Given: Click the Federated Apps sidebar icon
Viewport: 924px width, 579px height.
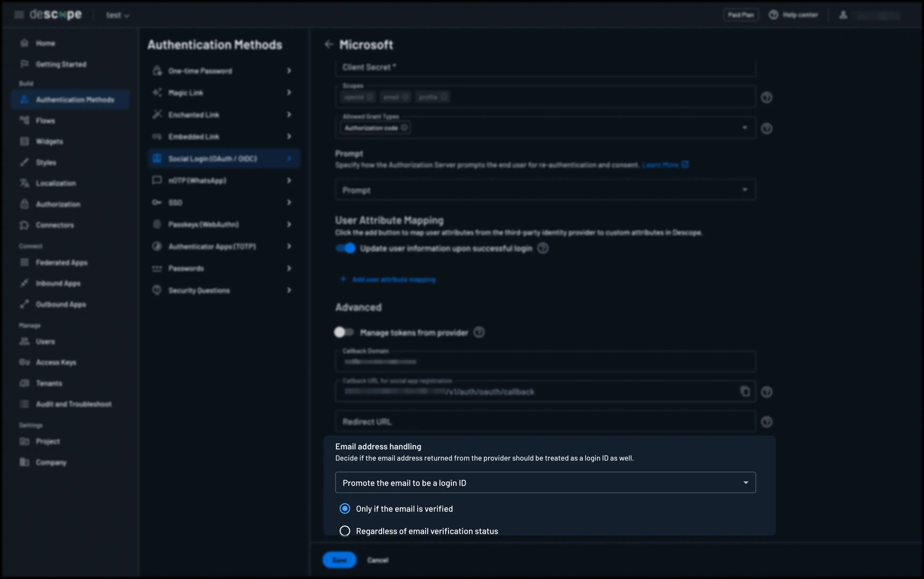Looking at the screenshot, I should [24, 262].
